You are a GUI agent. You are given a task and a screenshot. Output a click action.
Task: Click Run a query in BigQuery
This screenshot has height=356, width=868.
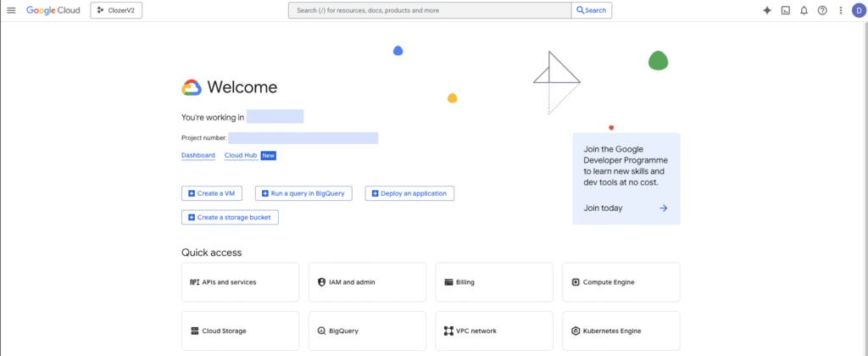pyautogui.click(x=303, y=193)
